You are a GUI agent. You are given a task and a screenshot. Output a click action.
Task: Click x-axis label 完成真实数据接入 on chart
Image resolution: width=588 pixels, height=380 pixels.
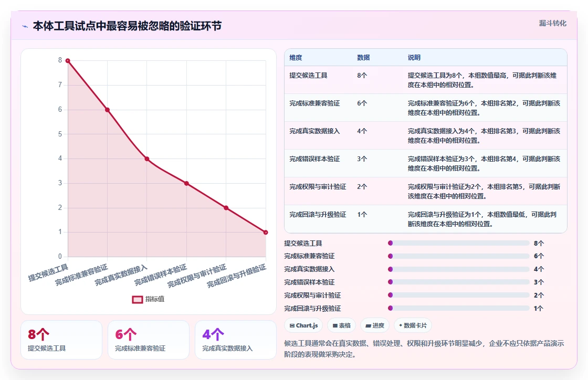pos(121,275)
